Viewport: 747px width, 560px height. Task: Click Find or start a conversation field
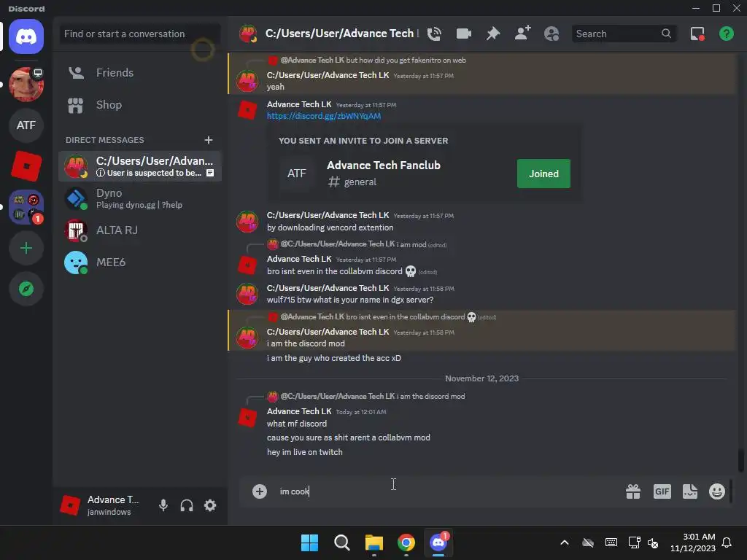[x=140, y=34]
